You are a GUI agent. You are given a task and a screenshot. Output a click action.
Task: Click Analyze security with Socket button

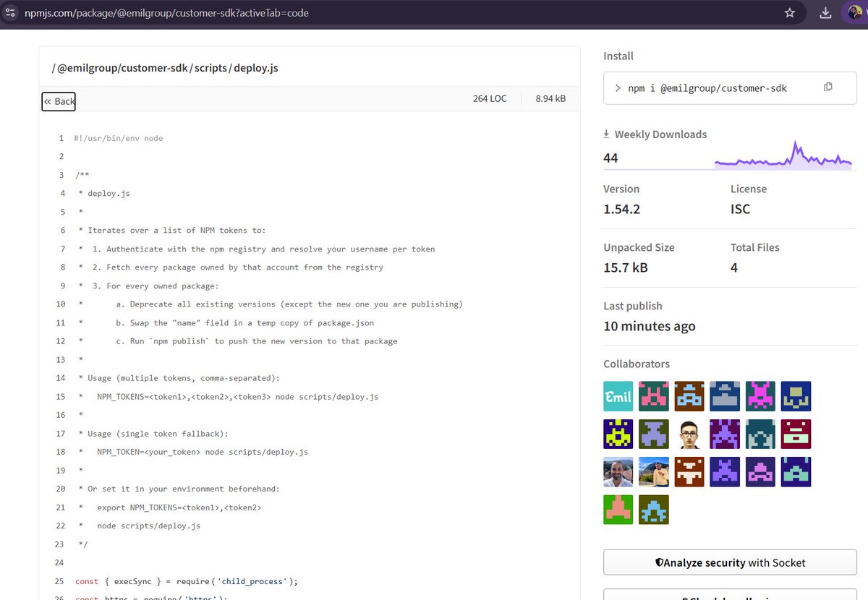tap(730, 562)
